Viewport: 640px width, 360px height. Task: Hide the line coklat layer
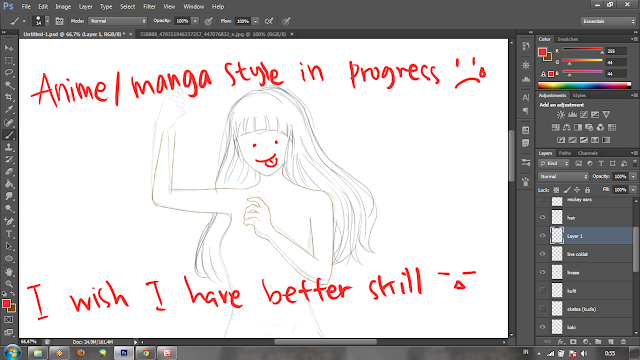pyautogui.click(x=542, y=254)
